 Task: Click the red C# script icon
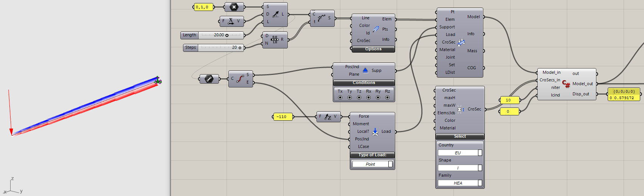[566, 84]
